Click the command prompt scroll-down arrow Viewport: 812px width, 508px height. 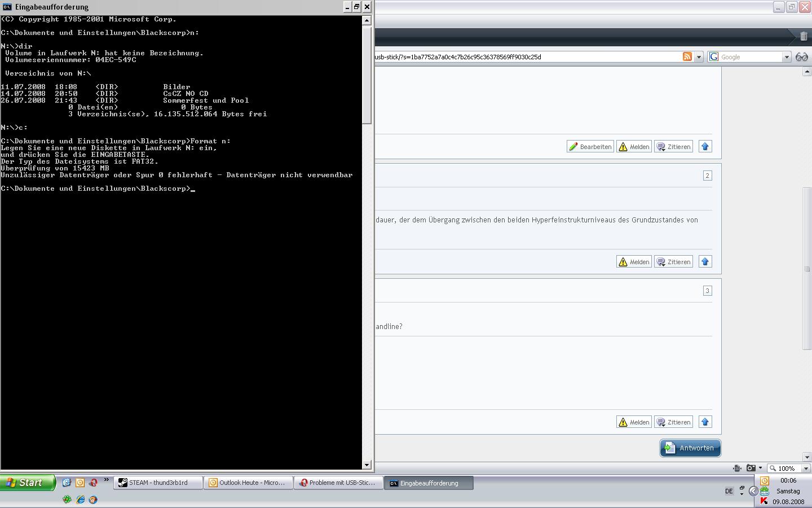point(367,465)
